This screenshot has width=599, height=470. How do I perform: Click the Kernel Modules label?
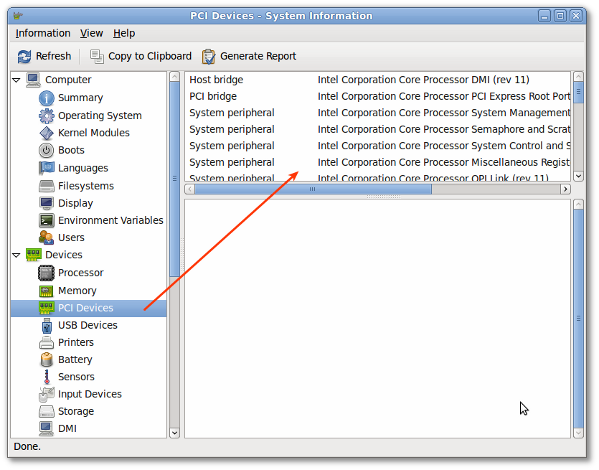(94, 133)
